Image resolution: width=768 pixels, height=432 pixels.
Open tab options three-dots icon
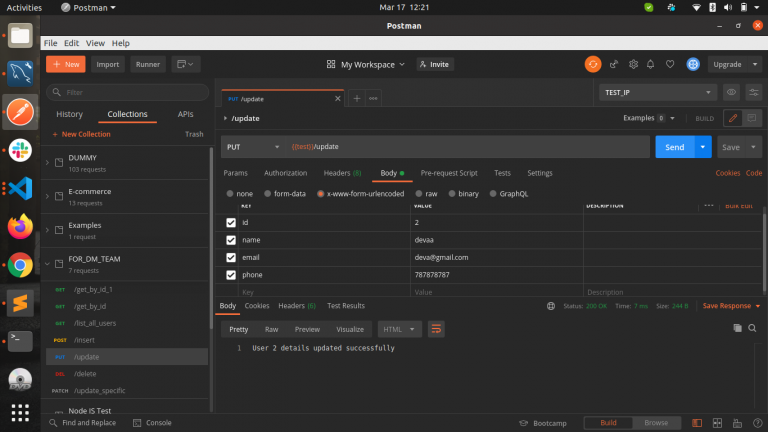click(x=373, y=98)
